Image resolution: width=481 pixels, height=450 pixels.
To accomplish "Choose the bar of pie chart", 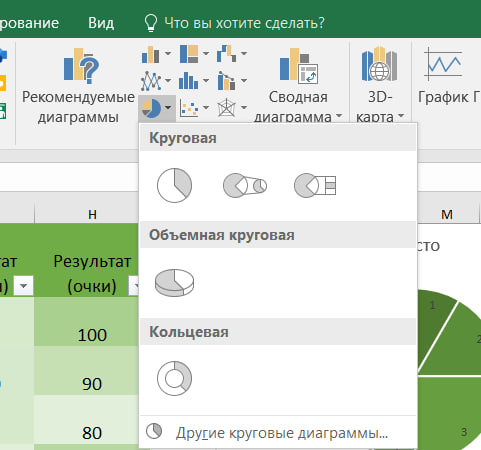I will click(315, 185).
